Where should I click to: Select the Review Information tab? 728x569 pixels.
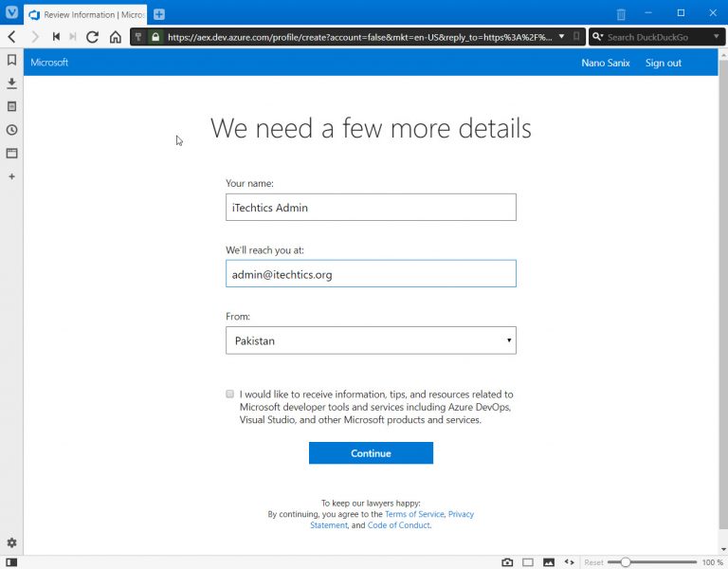click(x=85, y=14)
